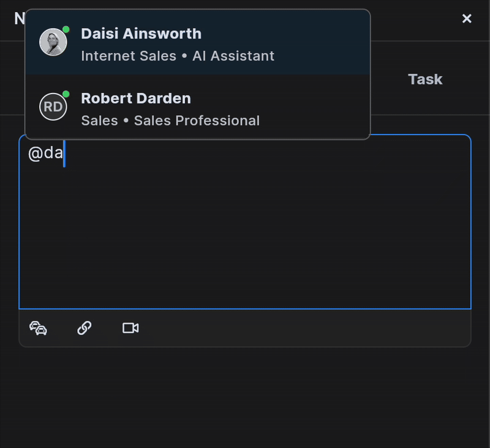Click inside the note text area
Image resolution: width=490 pixels, height=448 pixels.
[245, 233]
